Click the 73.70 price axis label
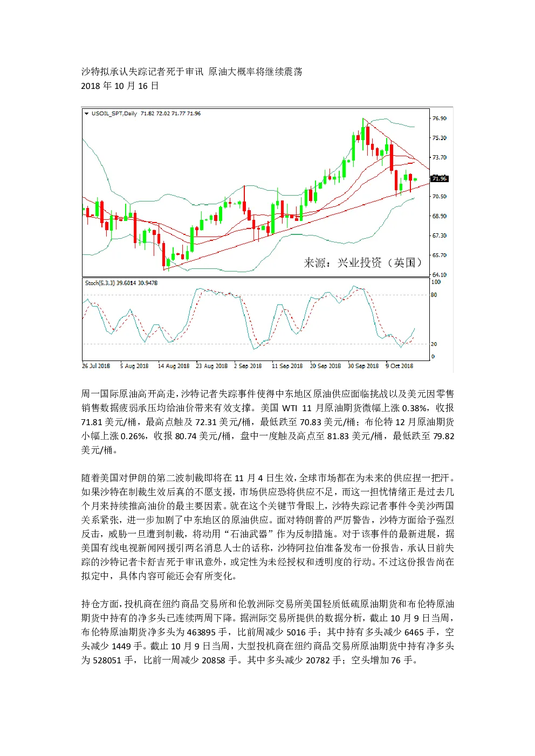The height and width of the screenshot is (756, 535). [x=439, y=157]
